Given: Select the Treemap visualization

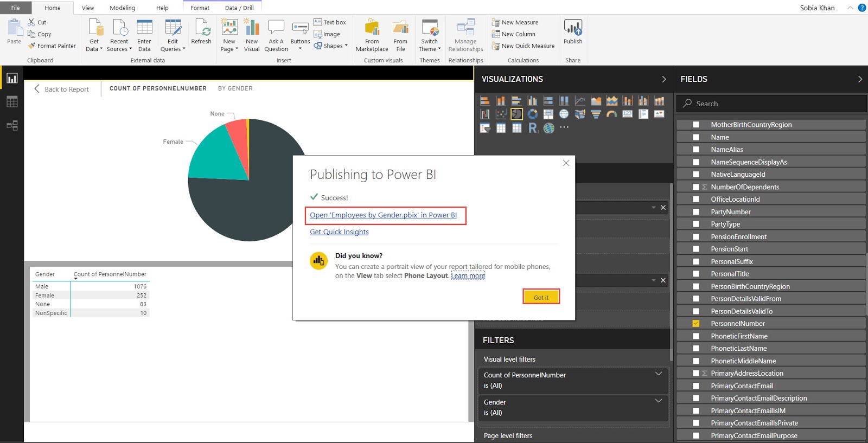Looking at the screenshot, I should click(548, 114).
